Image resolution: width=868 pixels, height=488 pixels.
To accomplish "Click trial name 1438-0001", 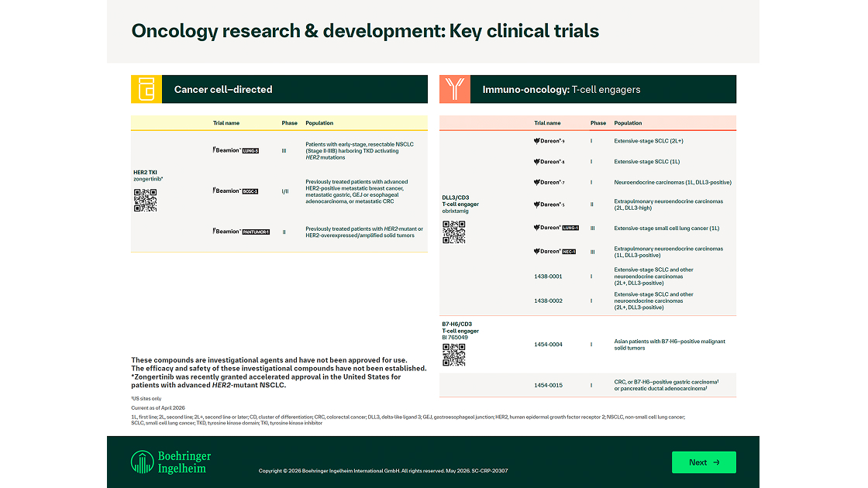I will (x=548, y=276).
